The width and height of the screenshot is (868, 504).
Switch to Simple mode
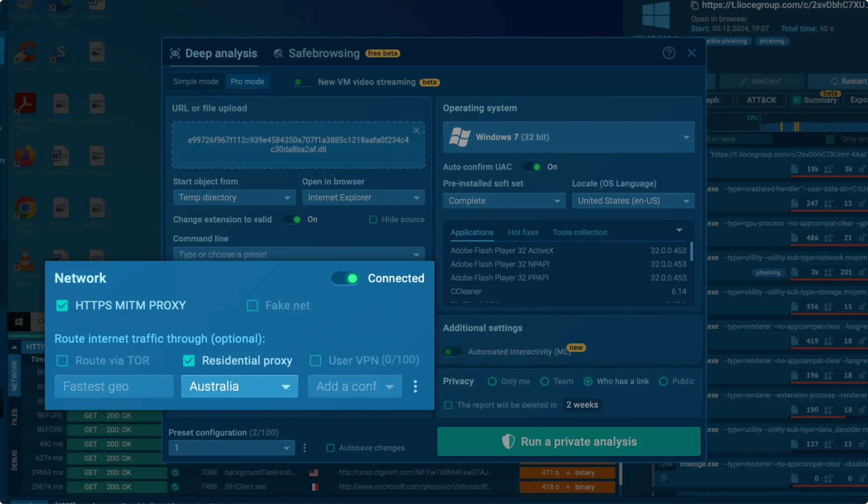[196, 82]
